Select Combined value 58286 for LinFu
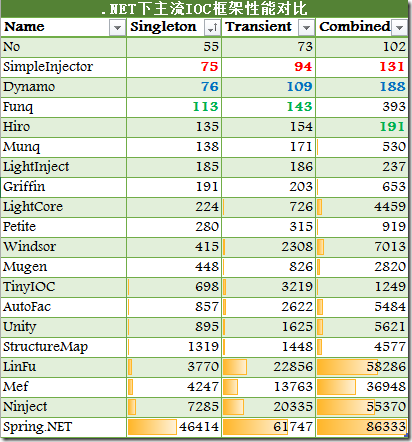The width and height of the screenshot is (412, 442). [386, 367]
